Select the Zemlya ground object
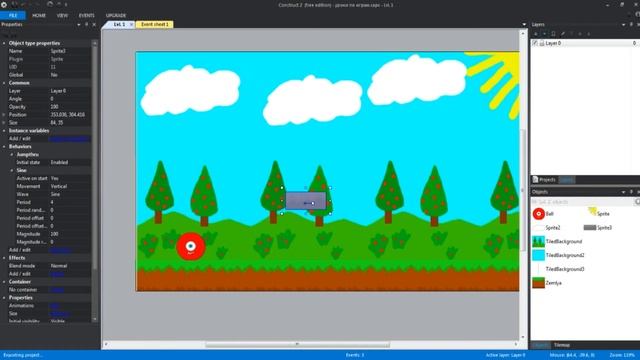 pos(547,283)
